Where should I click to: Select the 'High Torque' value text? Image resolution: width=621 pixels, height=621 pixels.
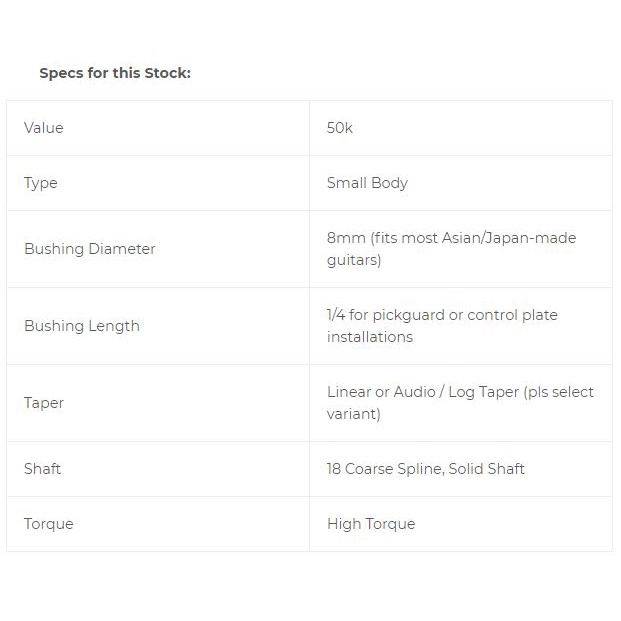[371, 524]
